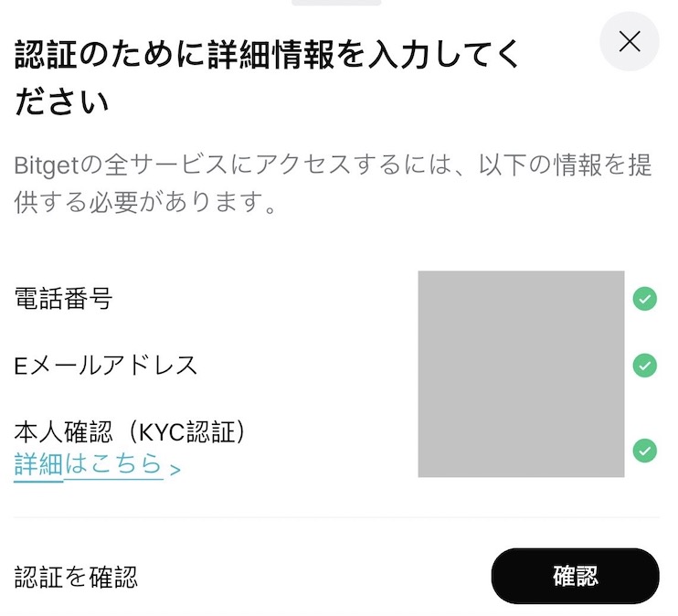Click the green checkmark for 電話番号
This screenshot has width=678, height=616.
[x=645, y=298]
